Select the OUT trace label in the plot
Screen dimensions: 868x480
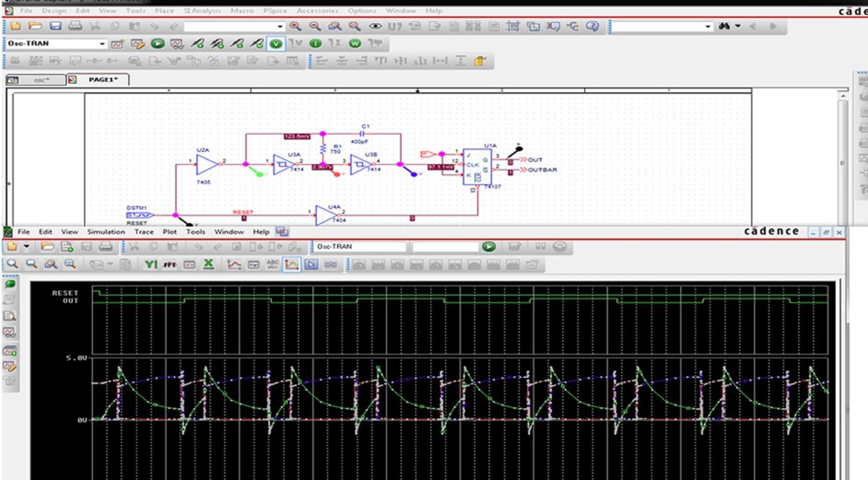click(x=71, y=301)
